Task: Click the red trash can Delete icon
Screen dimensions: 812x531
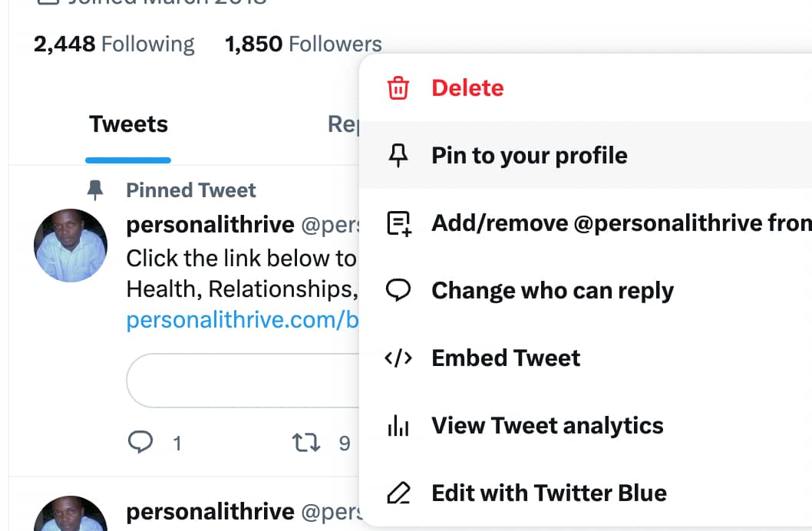Action: click(398, 88)
